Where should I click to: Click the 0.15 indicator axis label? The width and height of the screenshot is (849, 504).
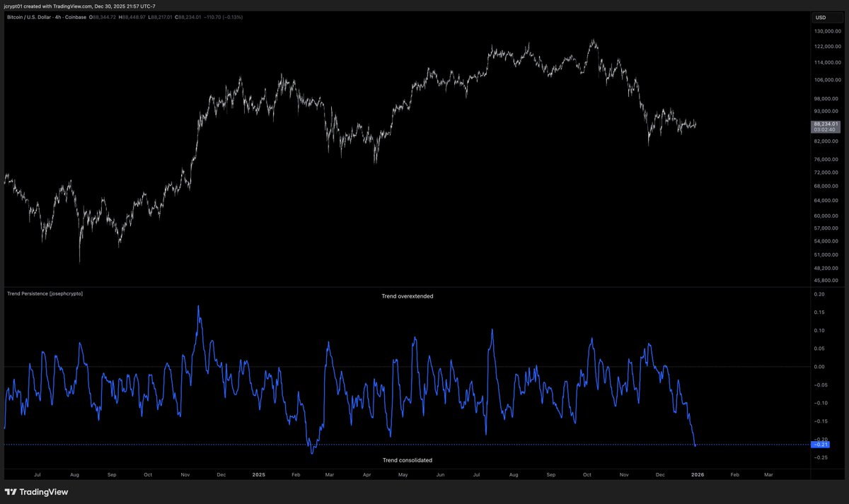[819, 312]
